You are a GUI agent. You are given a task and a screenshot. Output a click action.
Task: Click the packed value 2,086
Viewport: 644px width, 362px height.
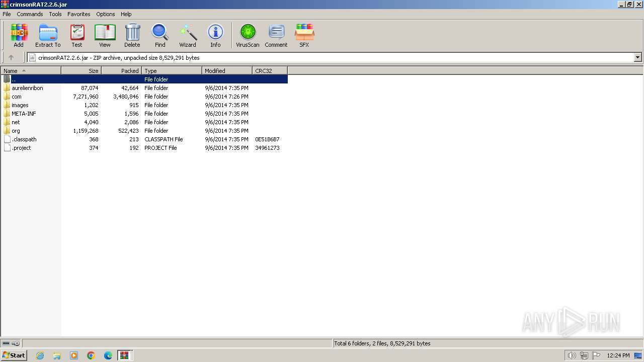coord(131,122)
